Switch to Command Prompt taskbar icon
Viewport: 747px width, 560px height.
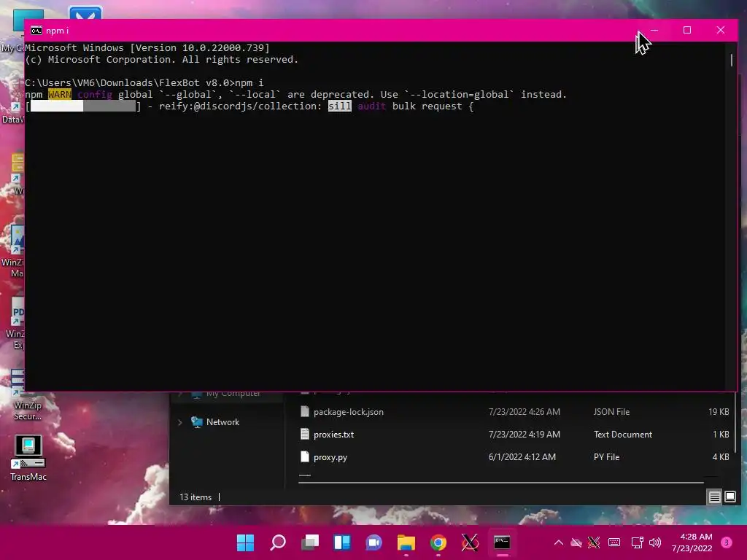pos(502,542)
